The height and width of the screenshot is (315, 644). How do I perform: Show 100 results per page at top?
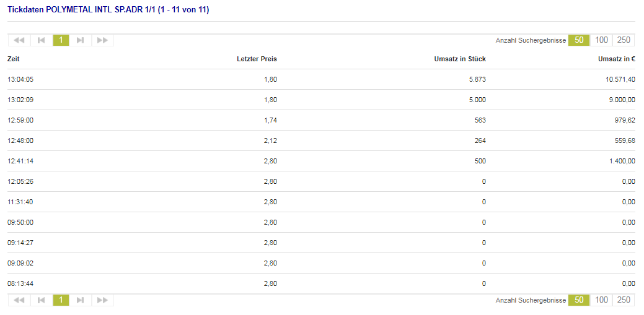pyautogui.click(x=601, y=40)
